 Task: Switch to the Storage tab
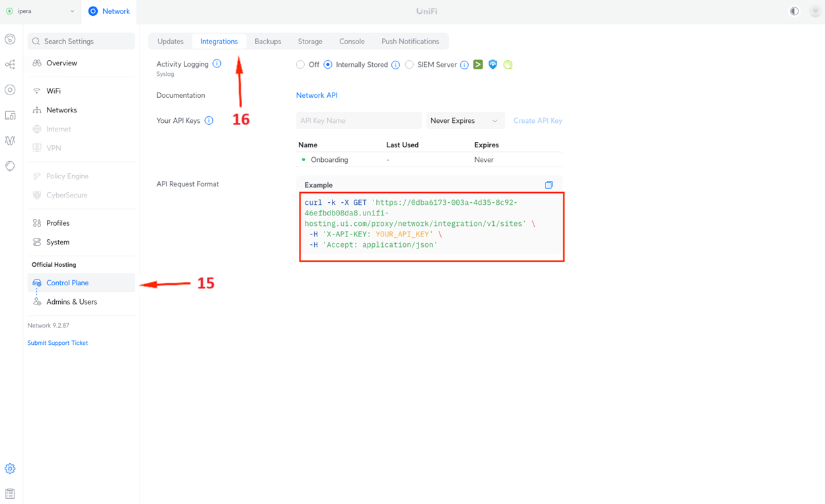310,41
